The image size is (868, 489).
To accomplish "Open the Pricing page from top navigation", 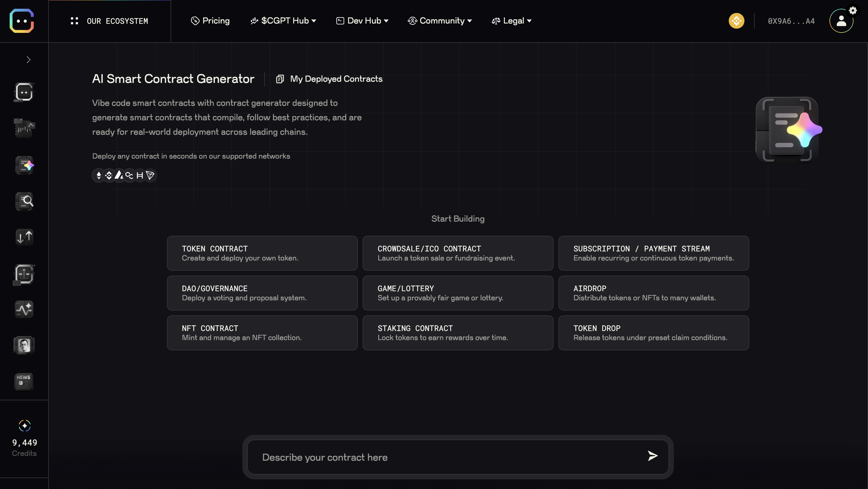I will [210, 21].
